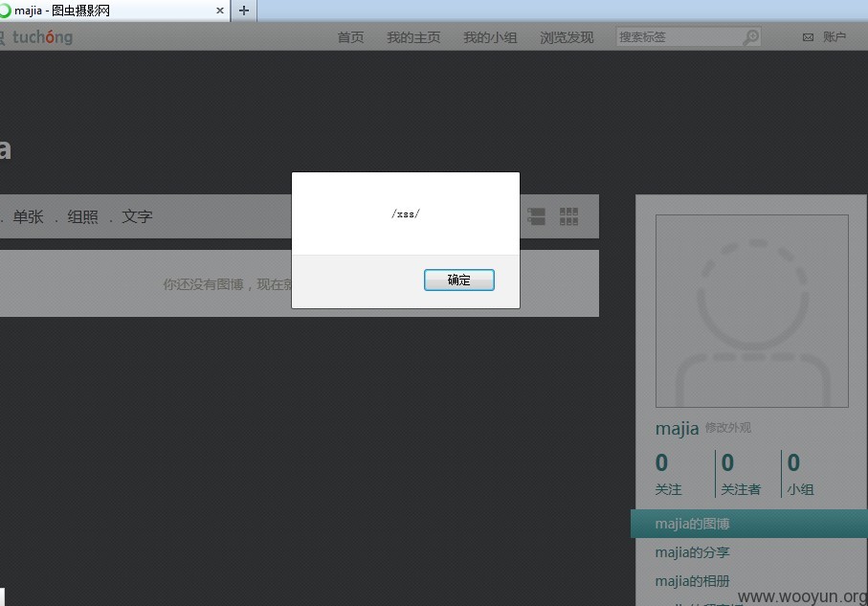Image resolution: width=868 pixels, height=606 pixels.
Task: Switch to list view layout icon
Action: pos(537,216)
